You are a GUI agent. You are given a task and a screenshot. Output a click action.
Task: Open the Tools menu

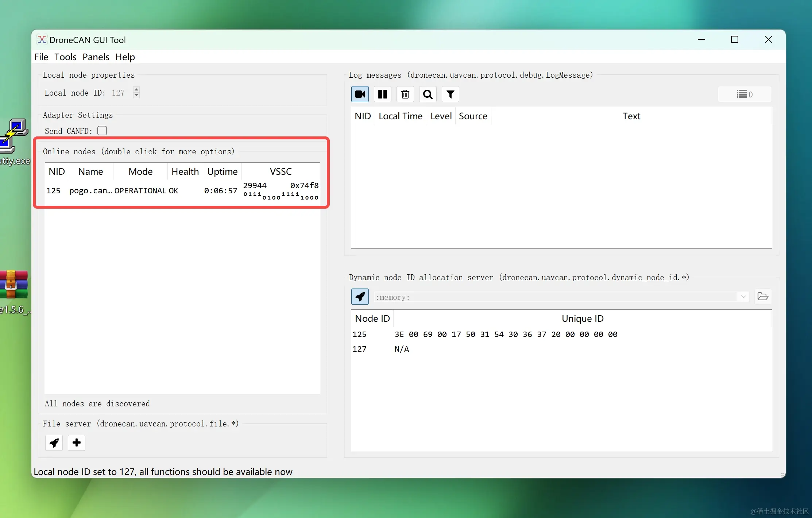[65, 57]
